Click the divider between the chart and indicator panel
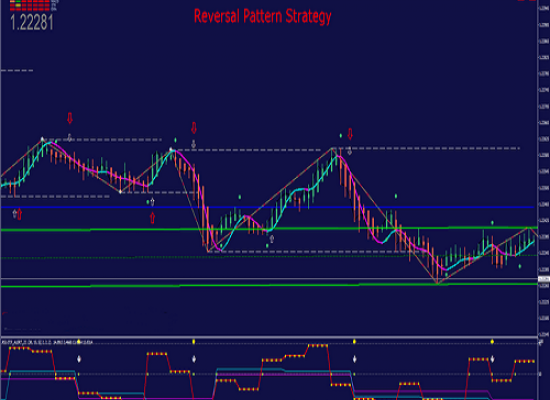550x400 pixels. pos(269,337)
